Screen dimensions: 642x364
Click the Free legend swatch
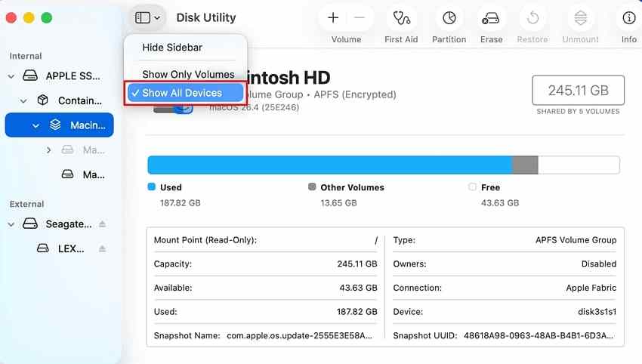click(473, 187)
